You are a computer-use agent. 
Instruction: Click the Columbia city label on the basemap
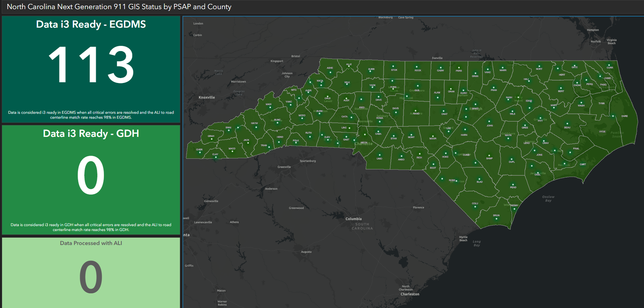coord(353,219)
